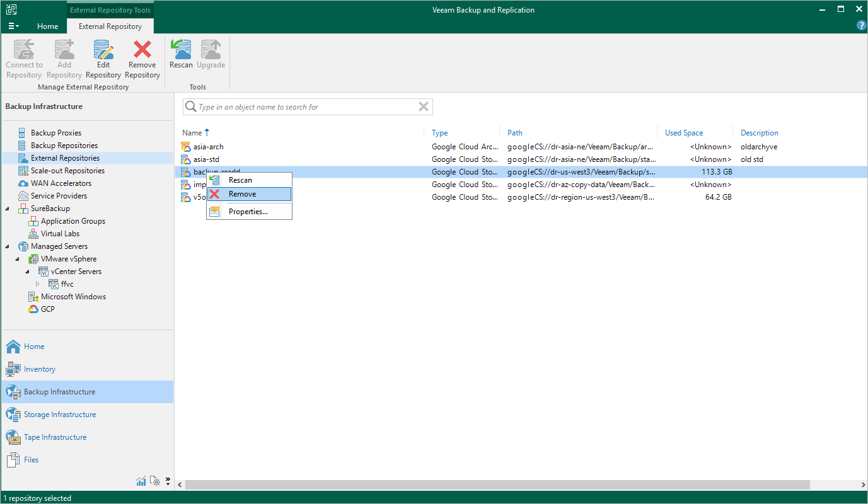
Task: Open the main menu hamburger dropdown
Action: pos(13,26)
